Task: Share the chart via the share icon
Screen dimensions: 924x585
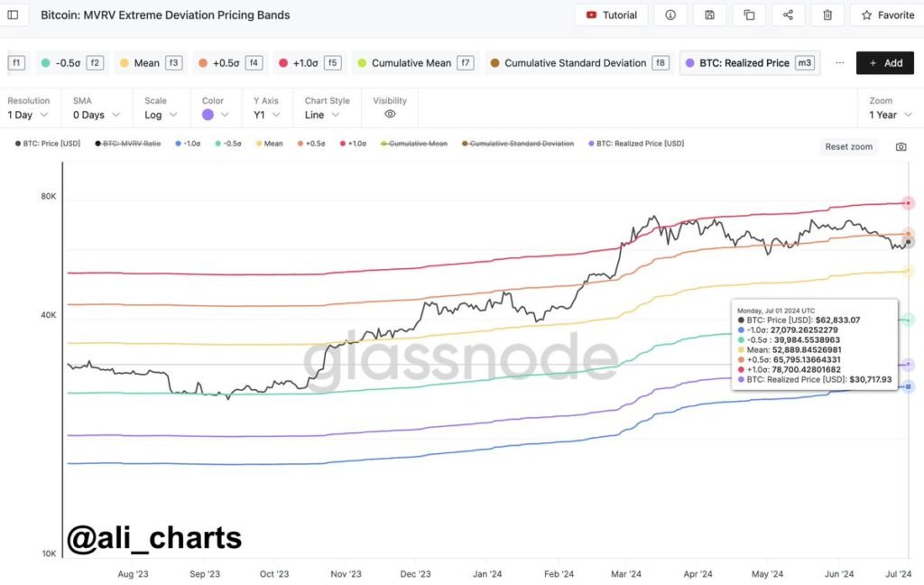Action: click(x=789, y=14)
